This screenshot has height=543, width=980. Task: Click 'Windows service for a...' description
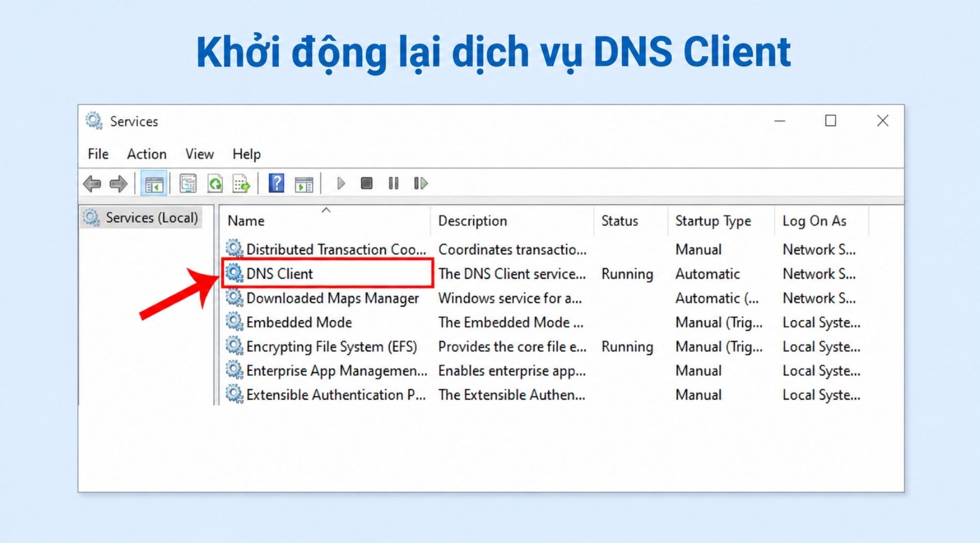510,298
